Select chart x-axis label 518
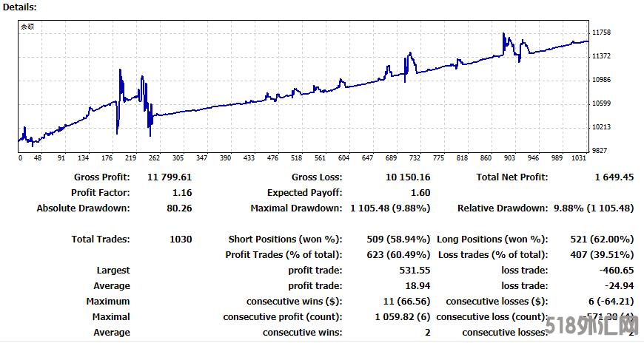This screenshot has width=644, height=343. [x=297, y=158]
